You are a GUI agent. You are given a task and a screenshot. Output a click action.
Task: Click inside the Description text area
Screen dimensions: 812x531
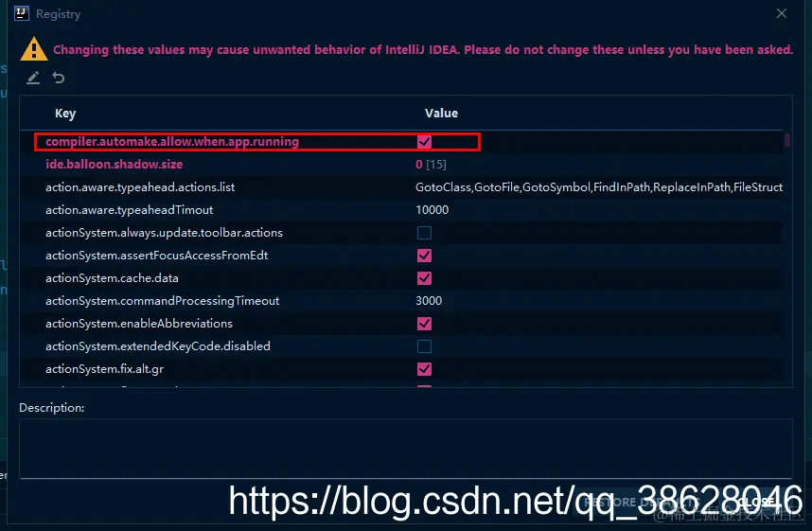click(405, 449)
